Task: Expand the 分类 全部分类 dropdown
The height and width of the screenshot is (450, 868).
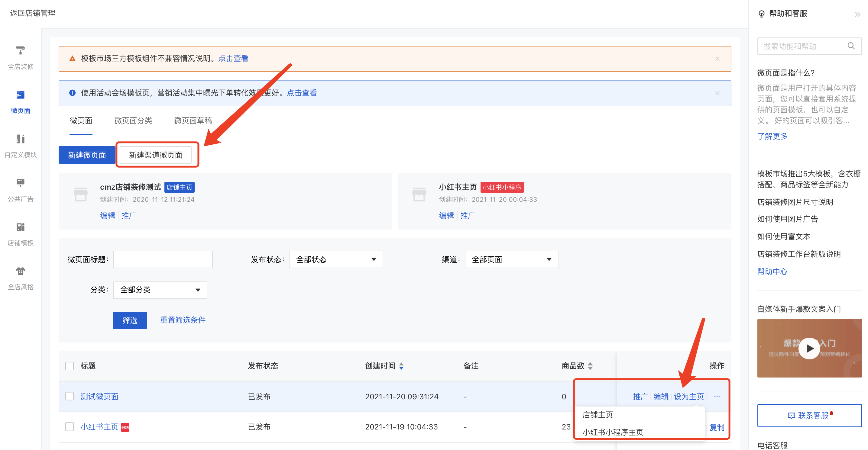Action: coord(160,290)
